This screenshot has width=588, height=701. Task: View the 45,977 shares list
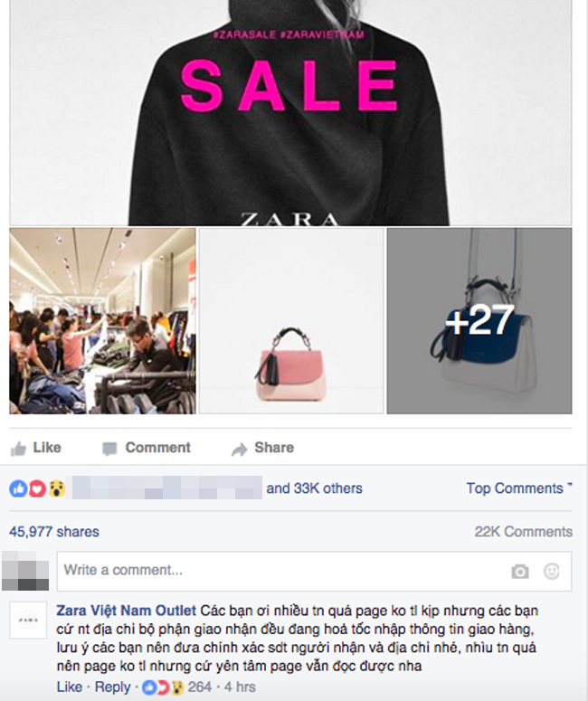click(x=54, y=532)
